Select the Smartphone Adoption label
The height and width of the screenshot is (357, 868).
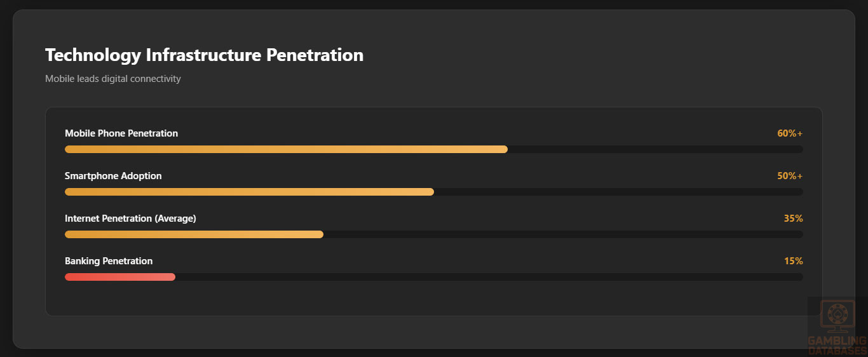pos(113,176)
